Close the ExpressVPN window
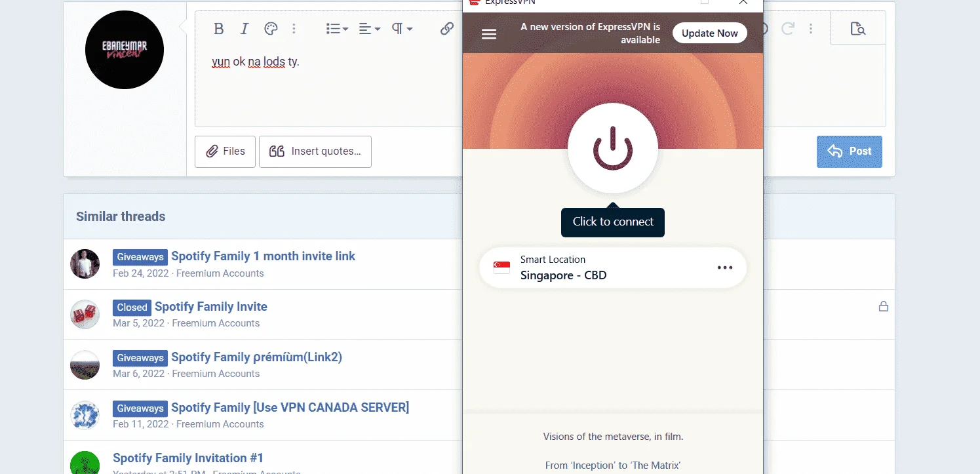Viewport: 980px width, 474px height. coord(743,2)
